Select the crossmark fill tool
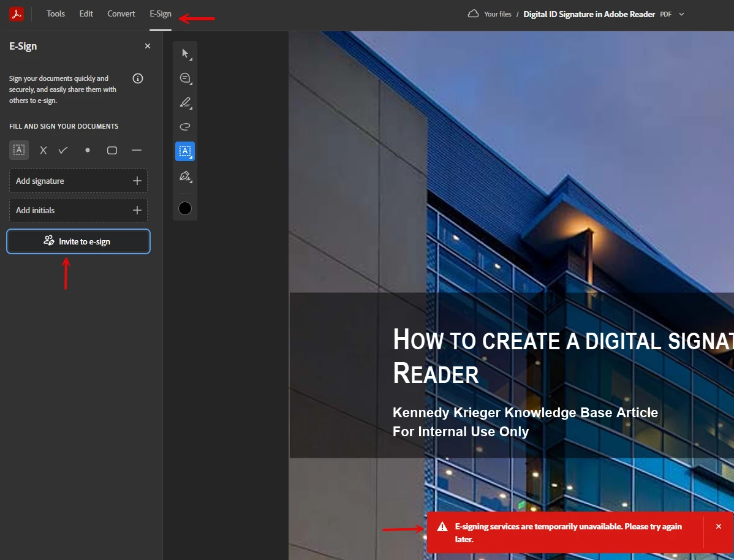 (44, 150)
